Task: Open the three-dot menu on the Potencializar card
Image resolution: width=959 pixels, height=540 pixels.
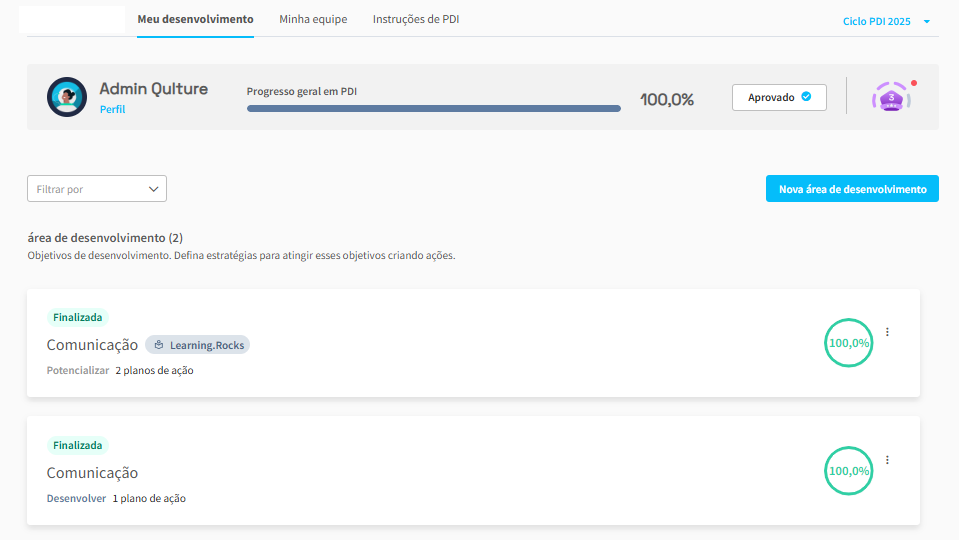Action: 887,332
